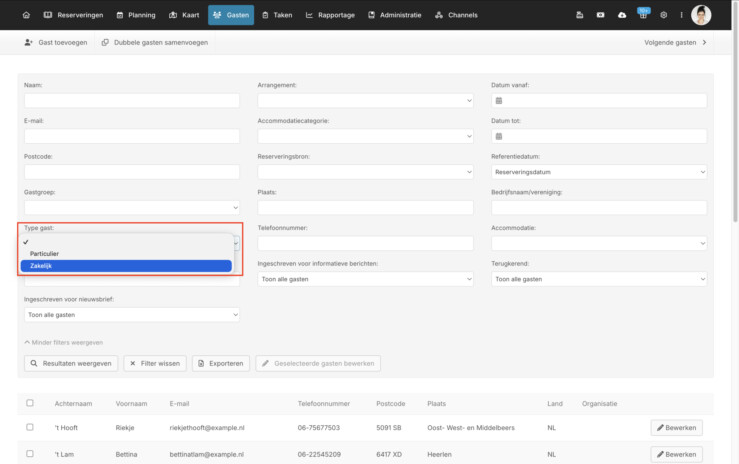Click Bewerken for Bettina 't Lam

[676, 454]
